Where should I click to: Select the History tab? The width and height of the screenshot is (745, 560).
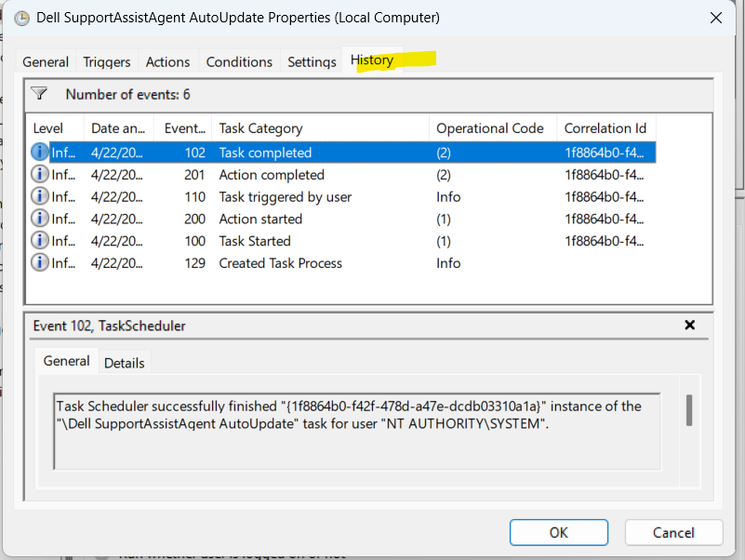pos(372,60)
